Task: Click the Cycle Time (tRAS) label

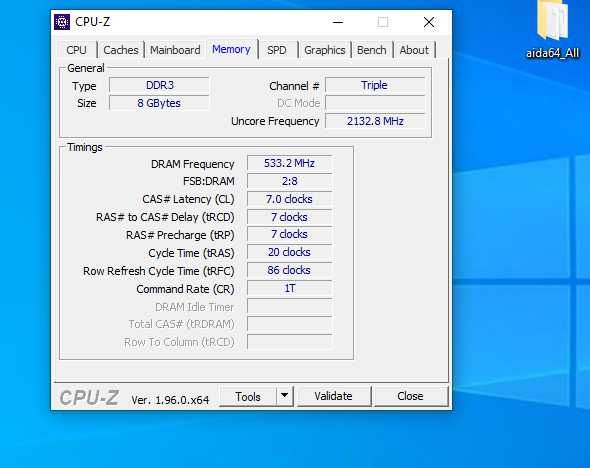Action: [x=191, y=253]
